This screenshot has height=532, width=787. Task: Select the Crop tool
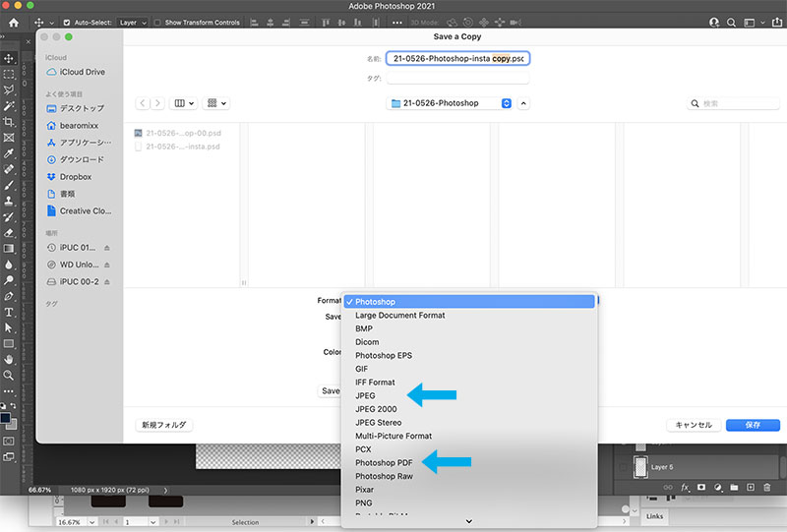(x=9, y=122)
